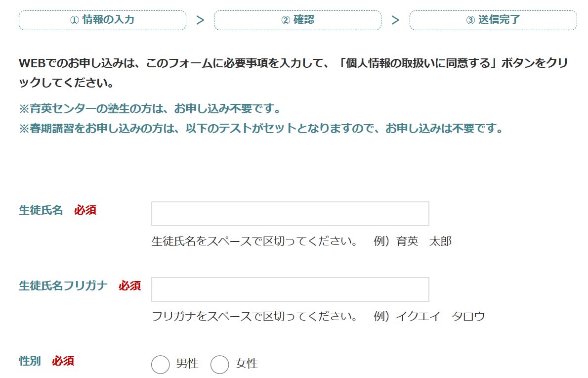The image size is (588, 378).
Task: Select the 男性 radio button
Action: [x=161, y=365]
